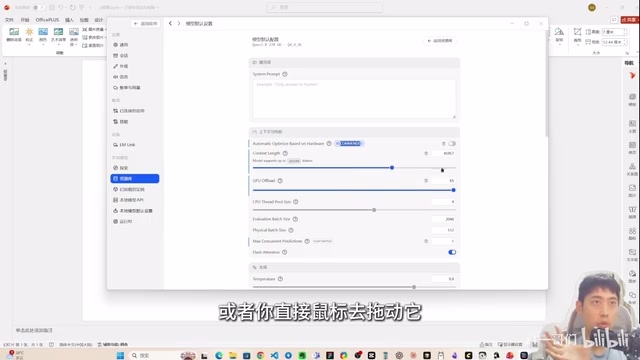Image resolution: width=640 pixels, height=360 pixels.
Task: Click the Crop tool in PowerPoint ribbon
Action: pyautogui.click(x=577, y=35)
